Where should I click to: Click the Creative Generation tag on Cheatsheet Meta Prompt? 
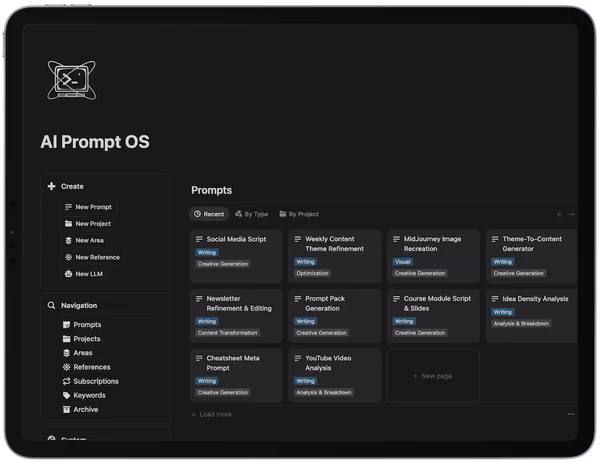[x=223, y=392]
